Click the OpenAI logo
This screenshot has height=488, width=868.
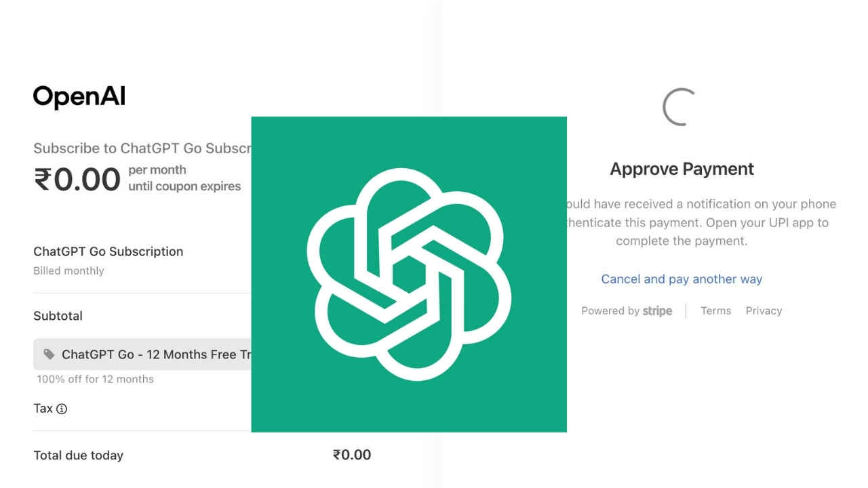(79, 97)
